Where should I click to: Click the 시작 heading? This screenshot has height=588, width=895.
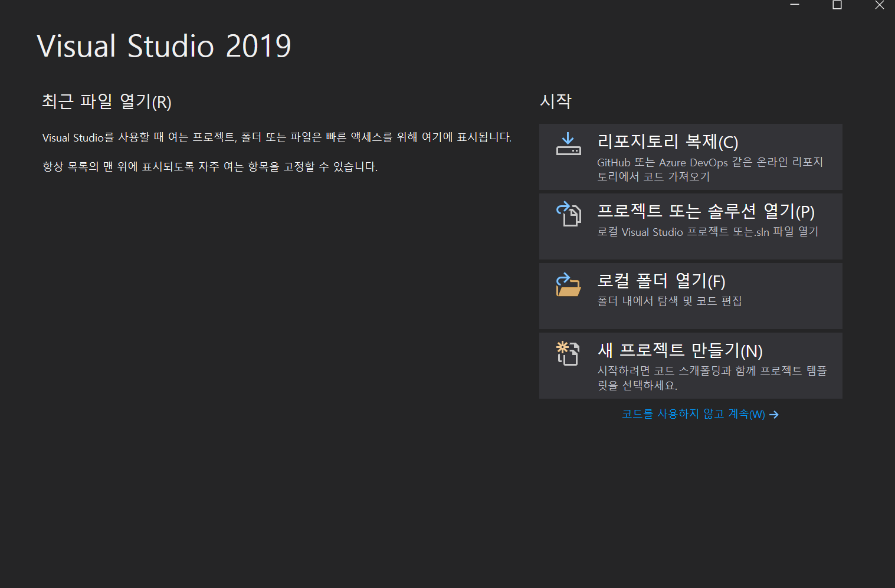(556, 101)
